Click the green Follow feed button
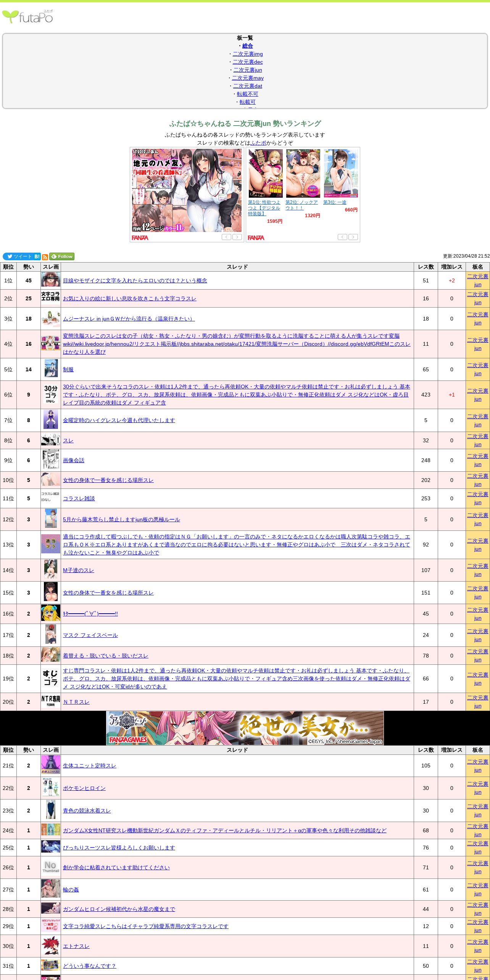 tap(62, 256)
